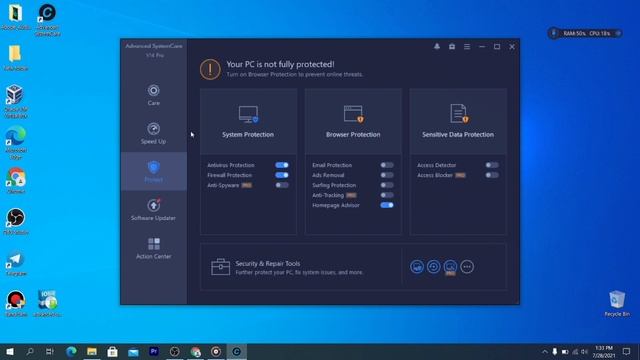Switch to OBS Studio in taskbar
640x360 pixels.
[174, 351]
